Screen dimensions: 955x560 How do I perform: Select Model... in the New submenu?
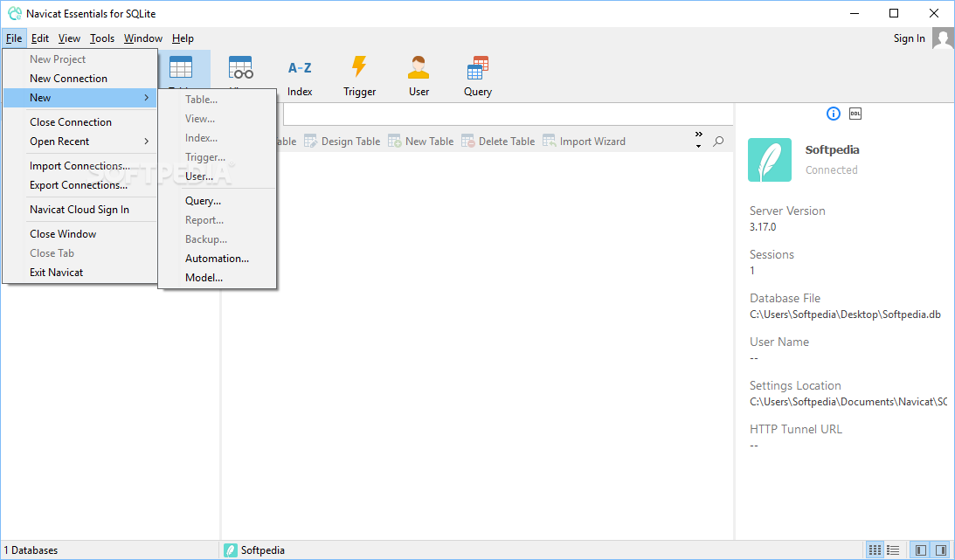tap(218, 278)
